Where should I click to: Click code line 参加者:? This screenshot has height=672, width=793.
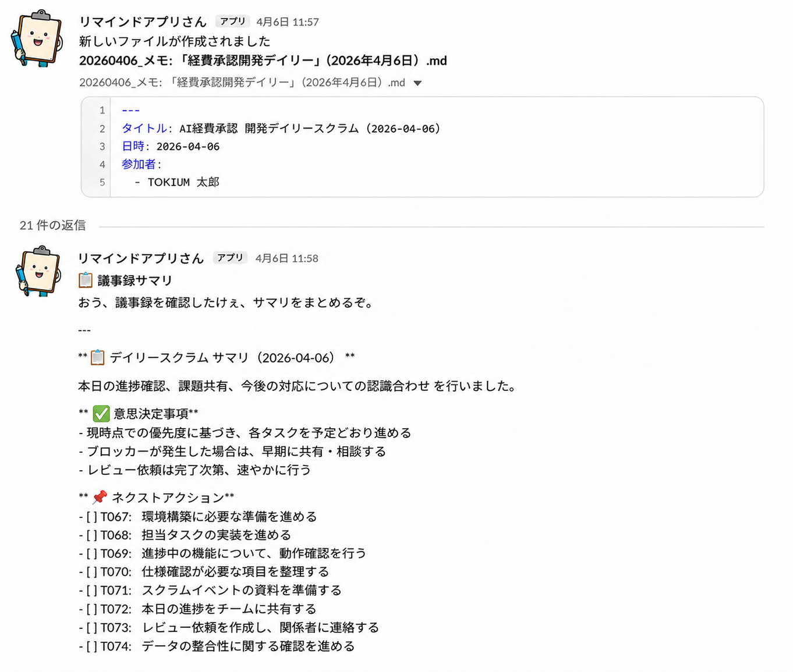pyautogui.click(x=141, y=165)
